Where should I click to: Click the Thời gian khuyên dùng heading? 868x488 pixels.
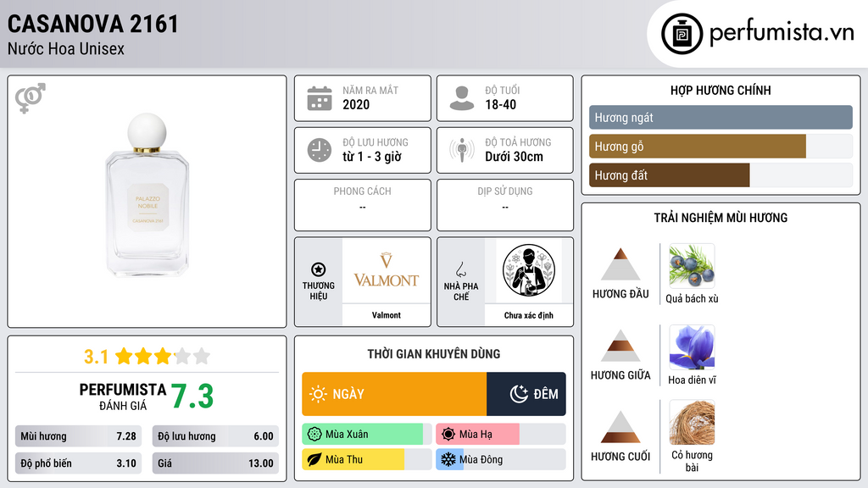tap(434, 353)
